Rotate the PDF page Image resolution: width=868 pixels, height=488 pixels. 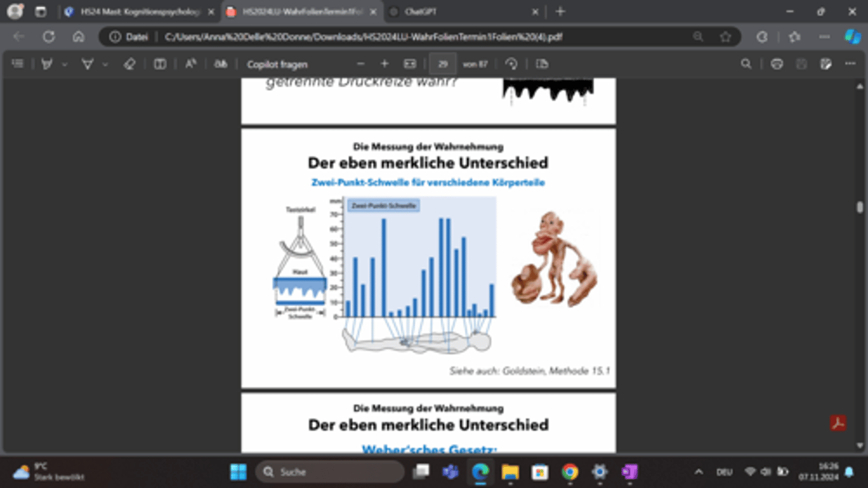point(512,64)
